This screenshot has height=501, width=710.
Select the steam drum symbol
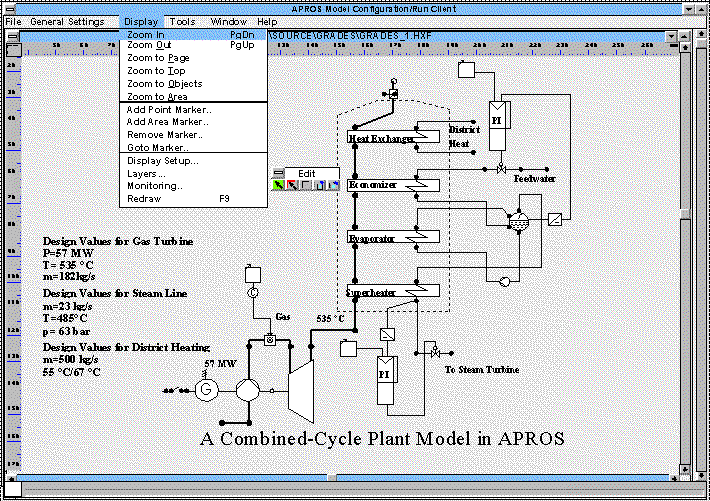point(519,222)
